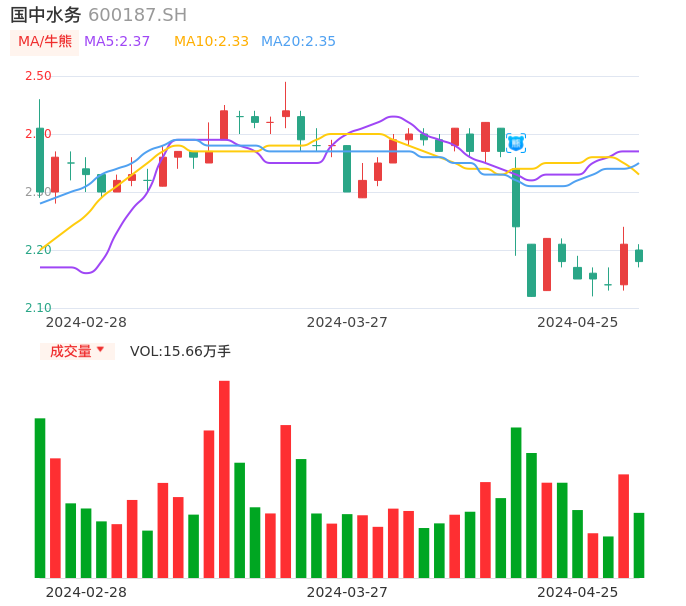Click the 2024-02-28 date label under candlesticks
Viewport: 686px width, 606px height.
point(86,322)
